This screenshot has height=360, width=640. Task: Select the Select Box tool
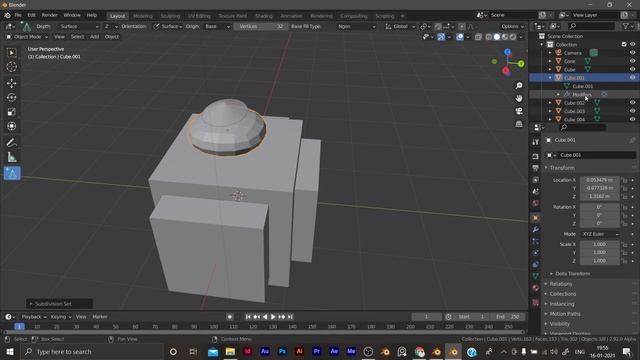point(11,52)
